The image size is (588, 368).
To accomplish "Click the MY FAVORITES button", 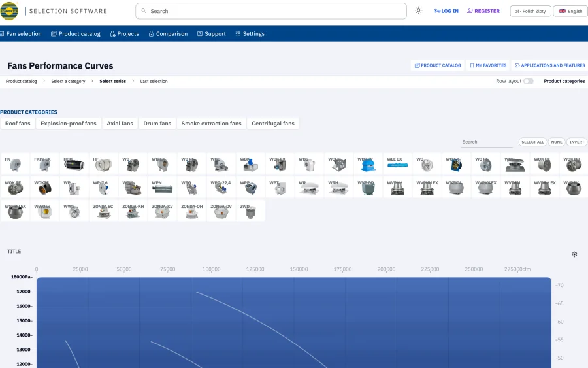I will [x=488, y=65].
